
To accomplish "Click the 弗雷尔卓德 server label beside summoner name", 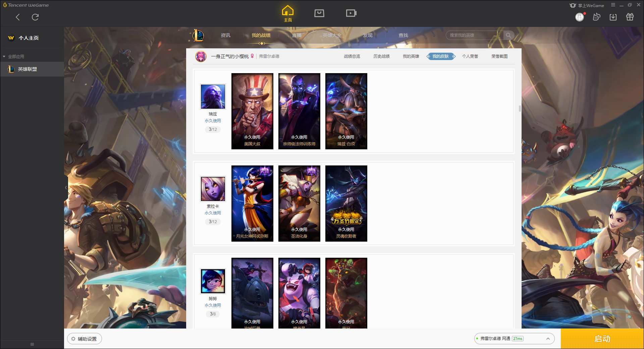I will point(269,56).
